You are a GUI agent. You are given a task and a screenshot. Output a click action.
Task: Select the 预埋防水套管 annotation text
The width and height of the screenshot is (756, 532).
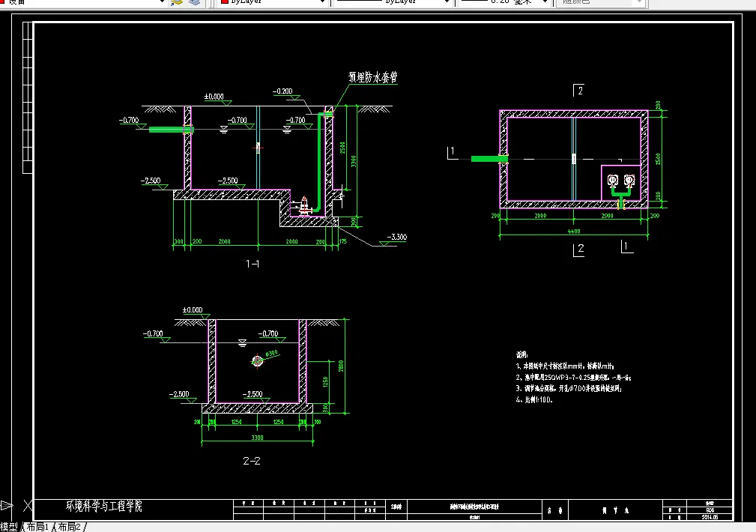click(x=372, y=77)
